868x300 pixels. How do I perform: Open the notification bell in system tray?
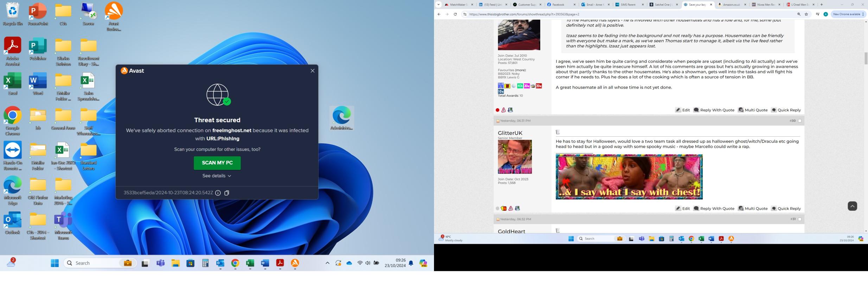click(411, 263)
